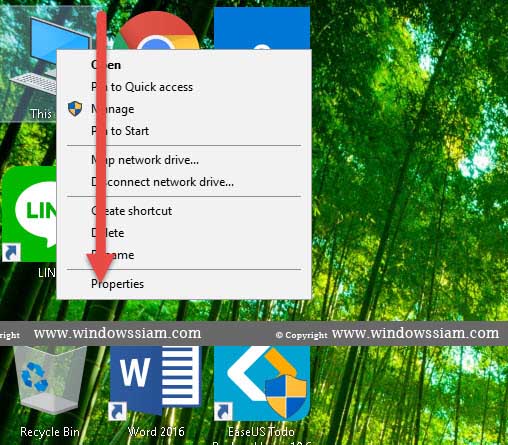The width and height of the screenshot is (508, 445).
Task: Click the shield icon beside Manage
Action: [75, 109]
